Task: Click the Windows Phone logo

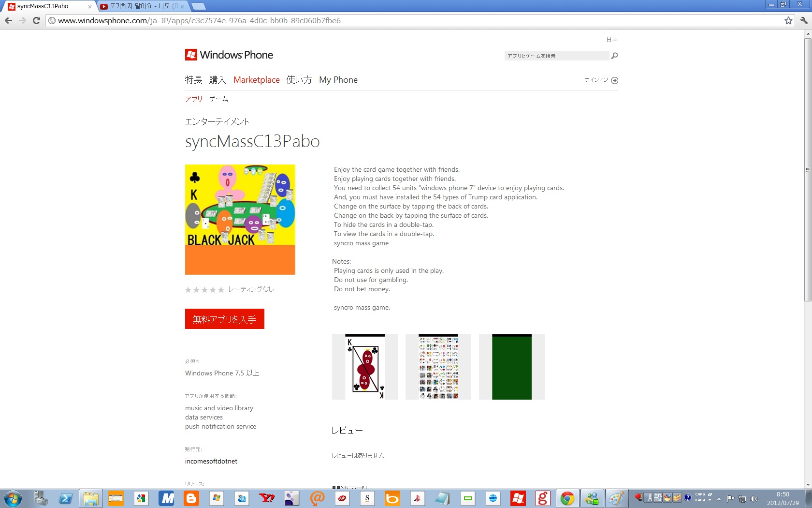Action: (x=229, y=55)
